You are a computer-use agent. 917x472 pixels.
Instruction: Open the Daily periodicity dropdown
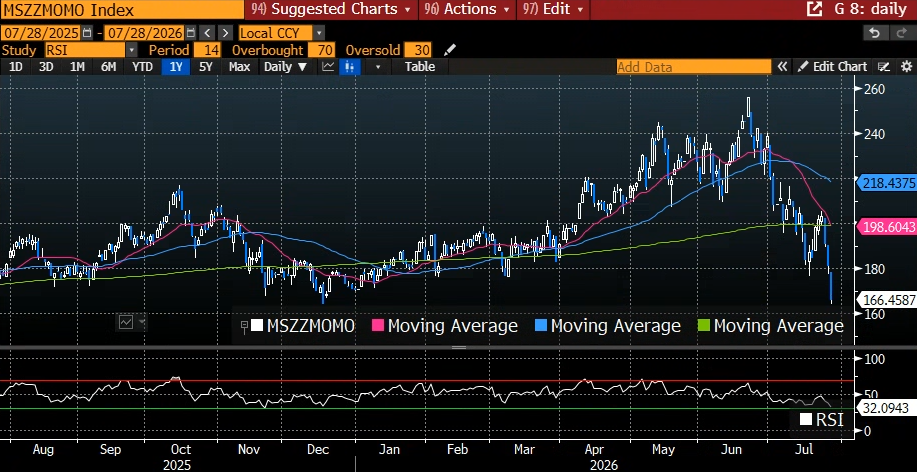[x=286, y=67]
